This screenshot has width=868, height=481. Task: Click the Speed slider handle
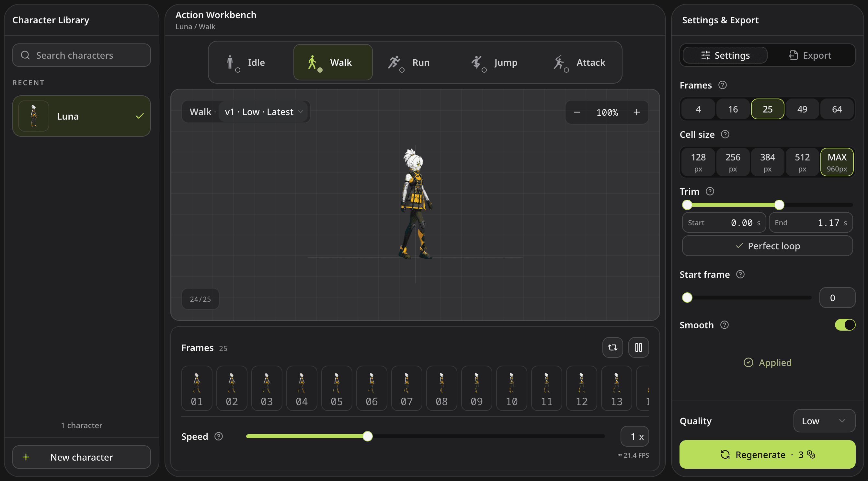coord(367,436)
